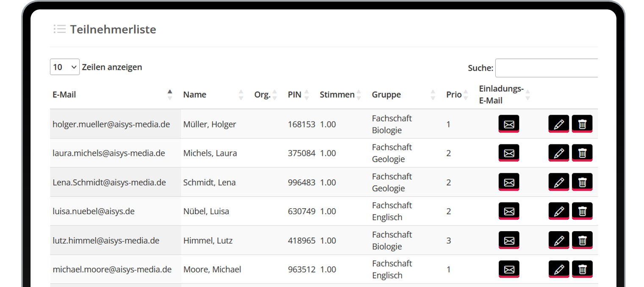Send invitation email to Luisa Nübel

[x=509, y=211]
